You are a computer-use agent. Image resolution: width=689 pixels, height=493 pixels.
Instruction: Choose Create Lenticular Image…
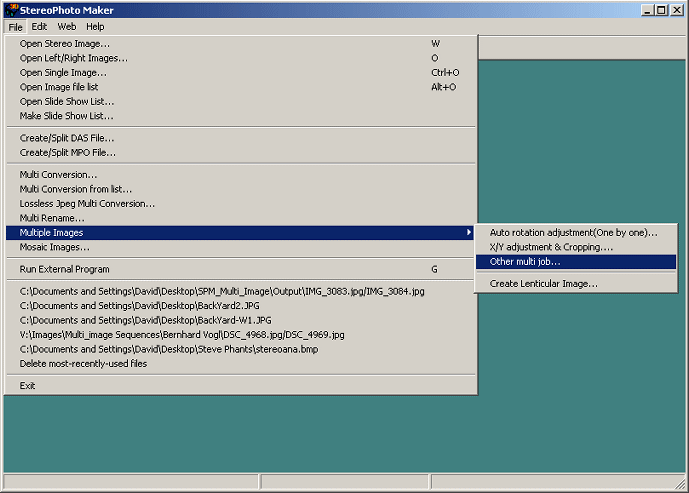click(576, 283)
